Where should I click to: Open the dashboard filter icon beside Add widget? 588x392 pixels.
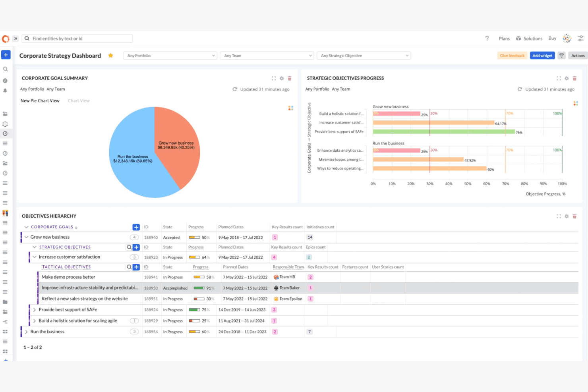(x=561, y=56)
